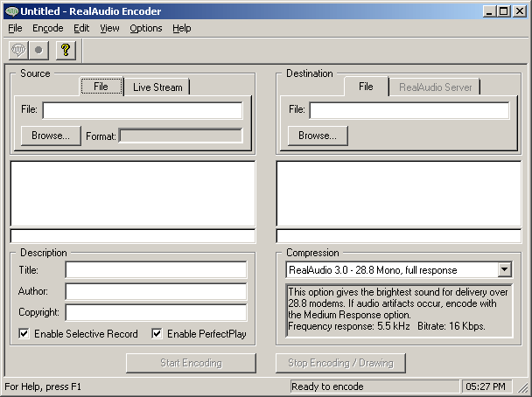This screenshot has height=397, width=532.
Task: Switch to the Live Stream source tab
Action: click(157, 87)
